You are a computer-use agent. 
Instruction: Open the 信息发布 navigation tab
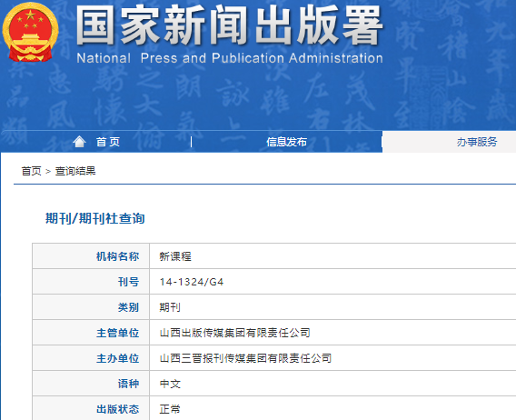(x=286, y=142)
